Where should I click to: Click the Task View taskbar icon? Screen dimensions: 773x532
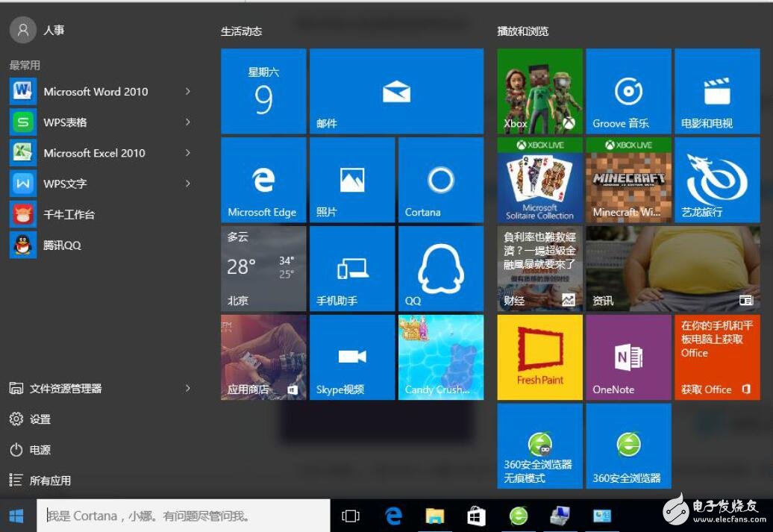point(351,516)
